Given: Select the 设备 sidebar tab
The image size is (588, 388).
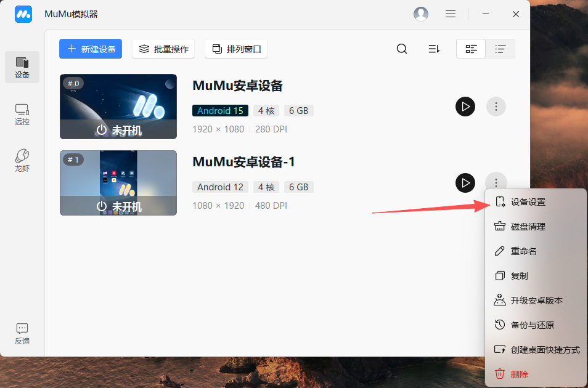Looking at the screenshot, I should [x=22, y=67].
